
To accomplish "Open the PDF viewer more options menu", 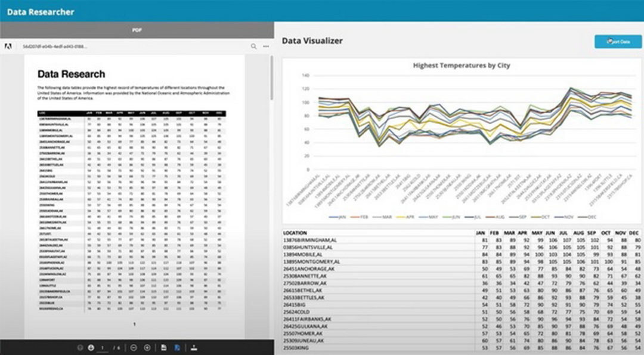I will tap(266, 46).
